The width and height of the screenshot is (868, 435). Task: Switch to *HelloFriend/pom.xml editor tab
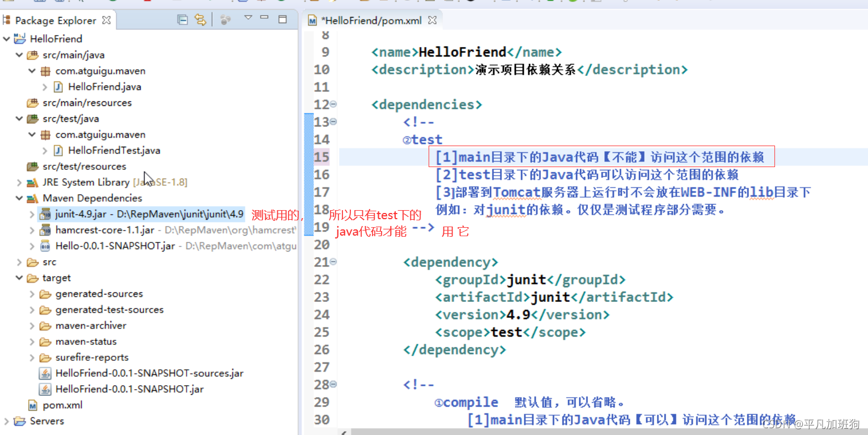(371, 20)
